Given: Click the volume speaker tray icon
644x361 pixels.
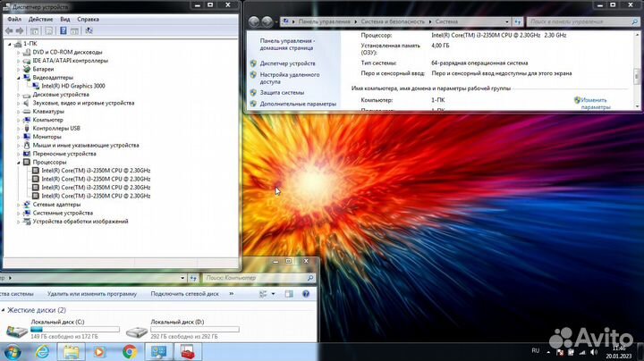Looking at the screenshot, I should pyautogui.click(x=594, y=352).
